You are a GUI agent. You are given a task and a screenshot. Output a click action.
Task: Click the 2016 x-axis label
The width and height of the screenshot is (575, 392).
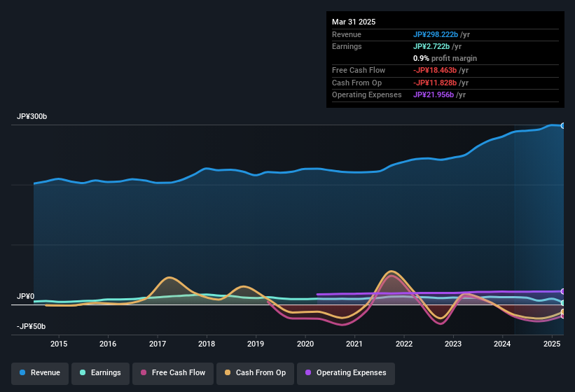tap(108, 344)
